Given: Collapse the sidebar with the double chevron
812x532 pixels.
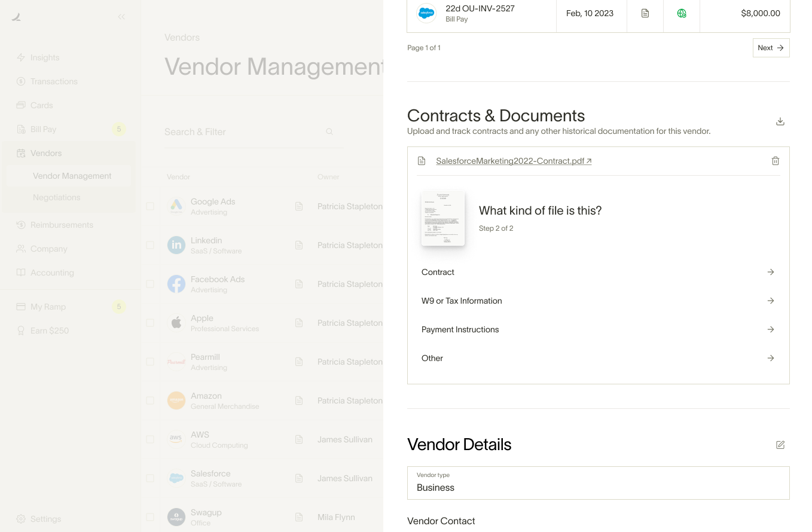Looking at the screenshot, I should tap(121, 17).
